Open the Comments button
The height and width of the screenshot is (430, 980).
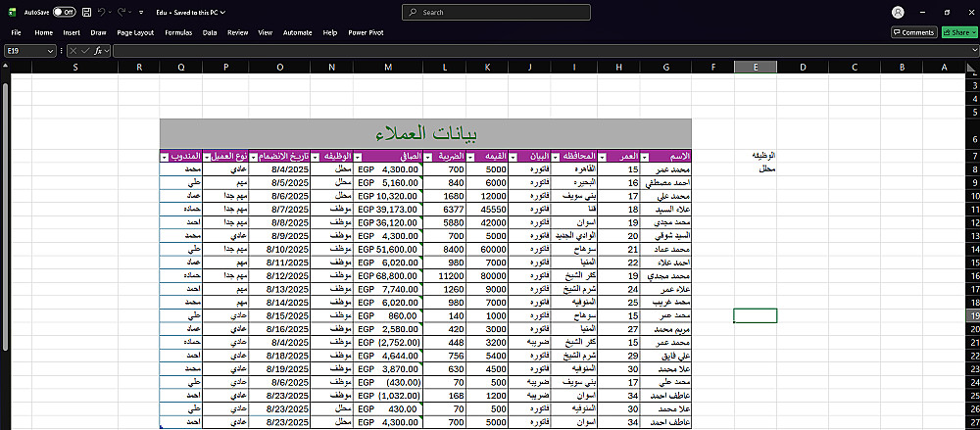pyautogui.click(x=913, y=32)
